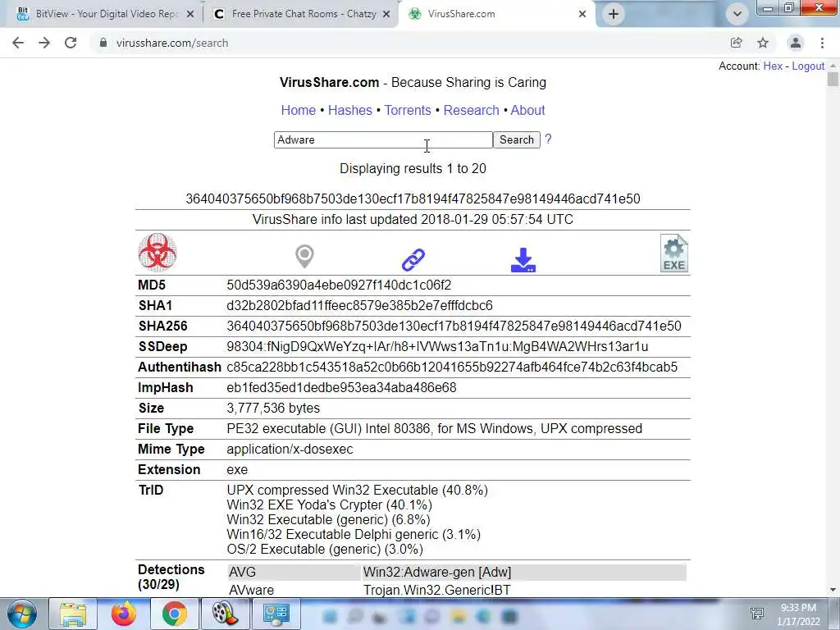Image resolution: width=840 pixels, height=630 pixels.
Task: Click the SHA256 hash value in the table
Action: click(x=454, y=326)
